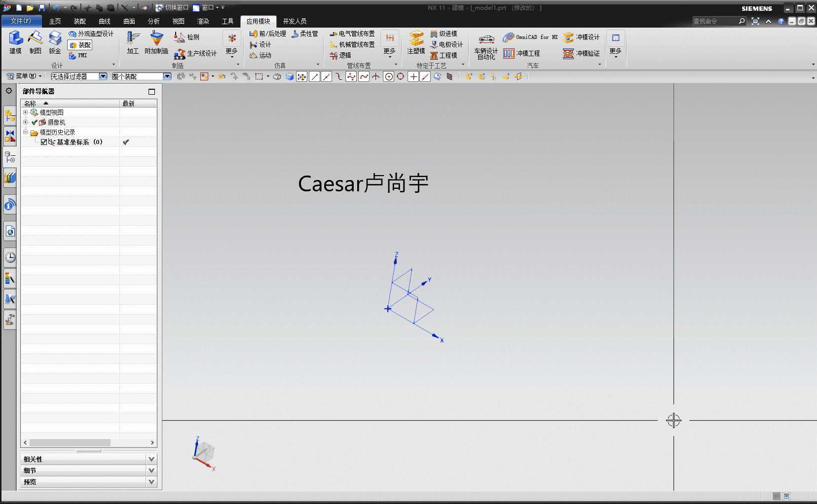Open 级进模 (Progressive Die) wizard
The height and width of the screenshot is (504, 817).
tap(444, 34)
